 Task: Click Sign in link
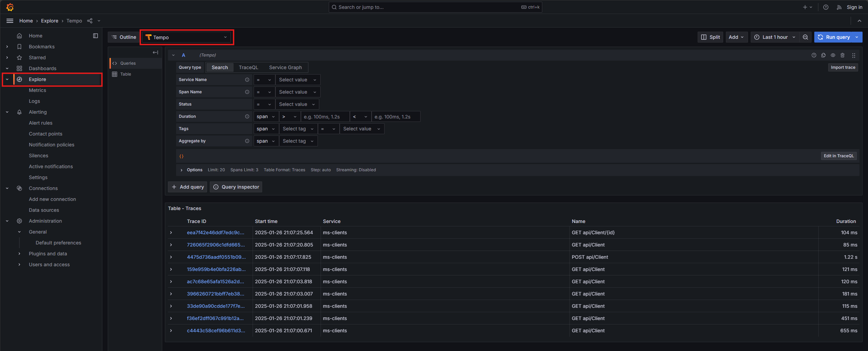point(854,7)
